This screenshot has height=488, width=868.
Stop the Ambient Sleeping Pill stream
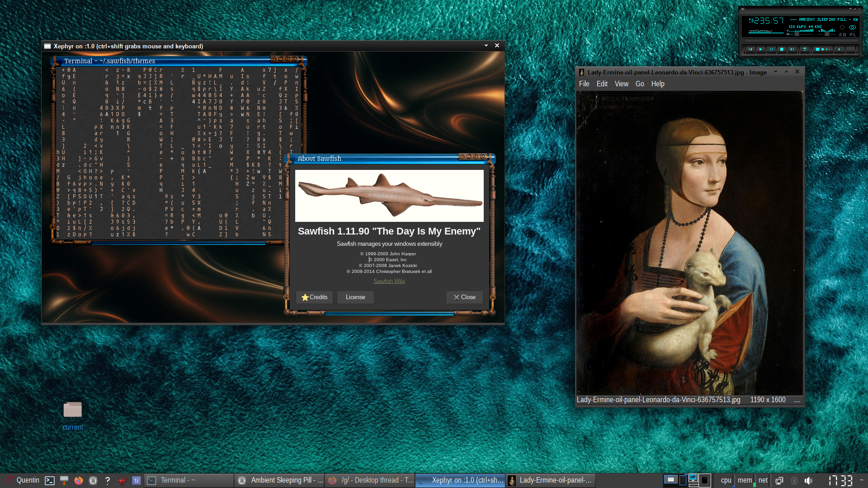click(x=782, y=49)
